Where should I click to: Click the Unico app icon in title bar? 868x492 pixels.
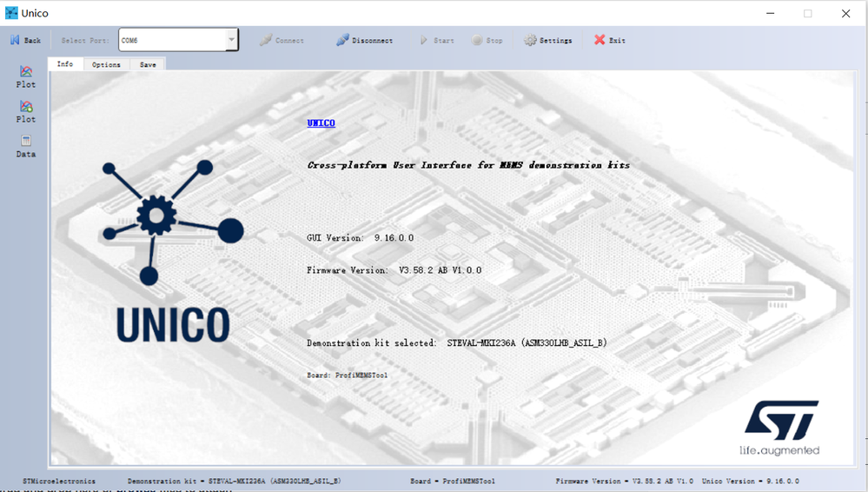[x=11, y=13]
